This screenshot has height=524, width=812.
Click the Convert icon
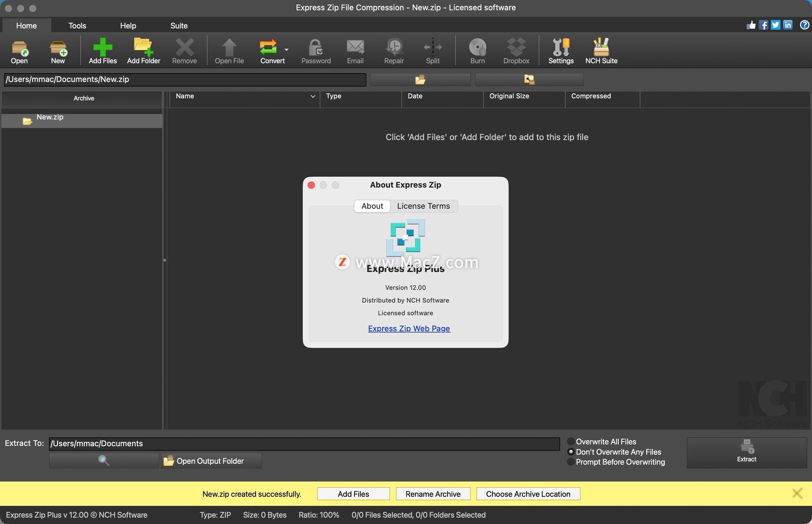269,50
